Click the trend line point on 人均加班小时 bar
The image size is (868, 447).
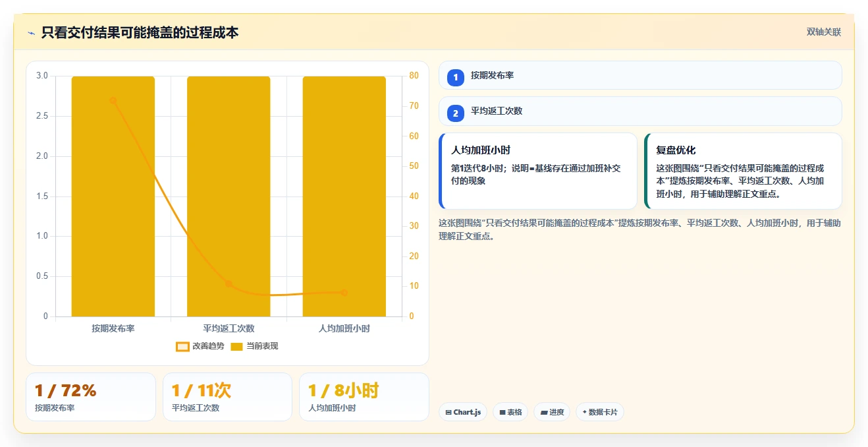[x=344, y=293]
